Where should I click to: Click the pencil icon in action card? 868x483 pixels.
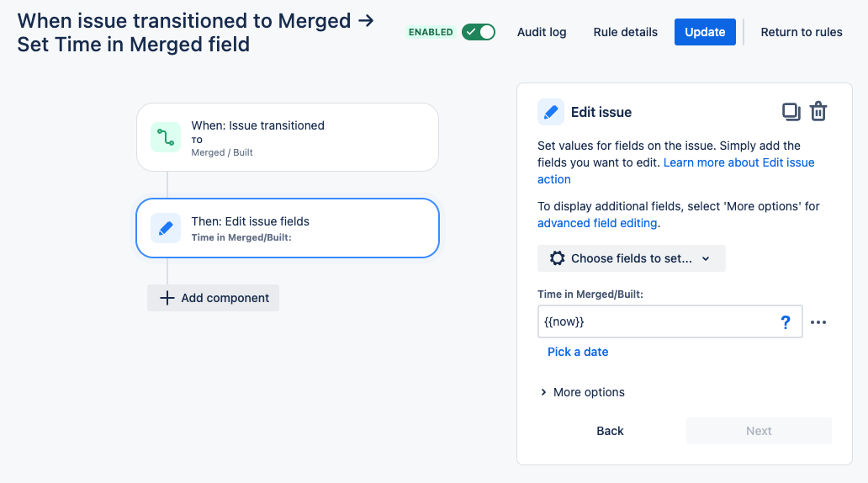click(166, 228)
